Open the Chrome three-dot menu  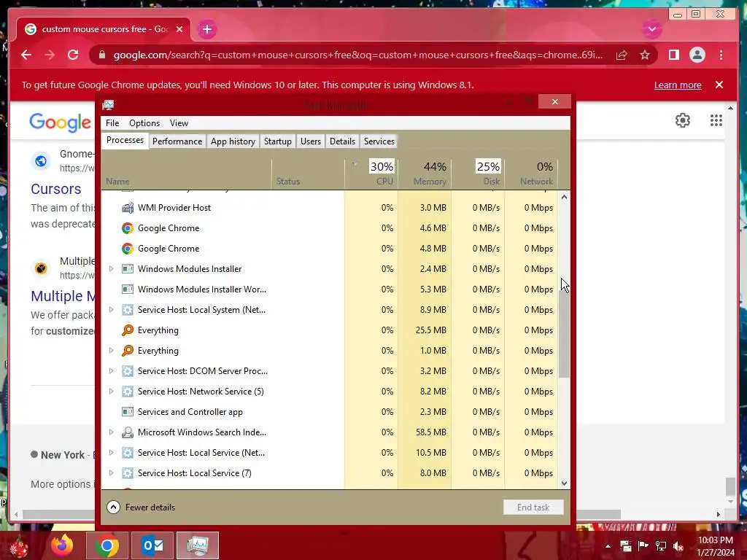[x=721, y=55]
